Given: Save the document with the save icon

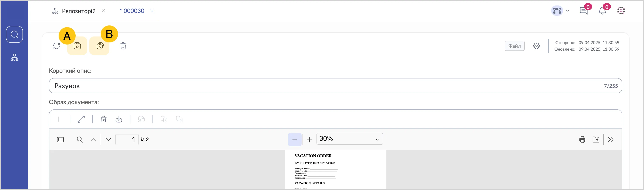Looking at the screenshot, I should coord(77,46).
